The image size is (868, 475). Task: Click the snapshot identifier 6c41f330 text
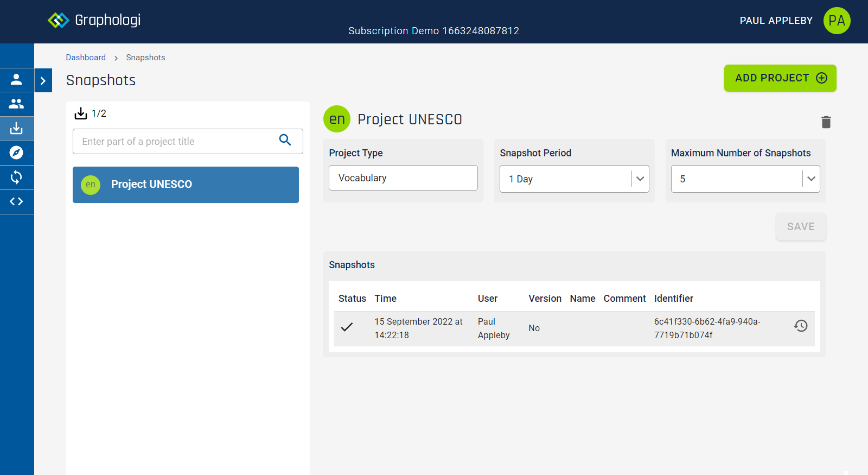point(707,328)
